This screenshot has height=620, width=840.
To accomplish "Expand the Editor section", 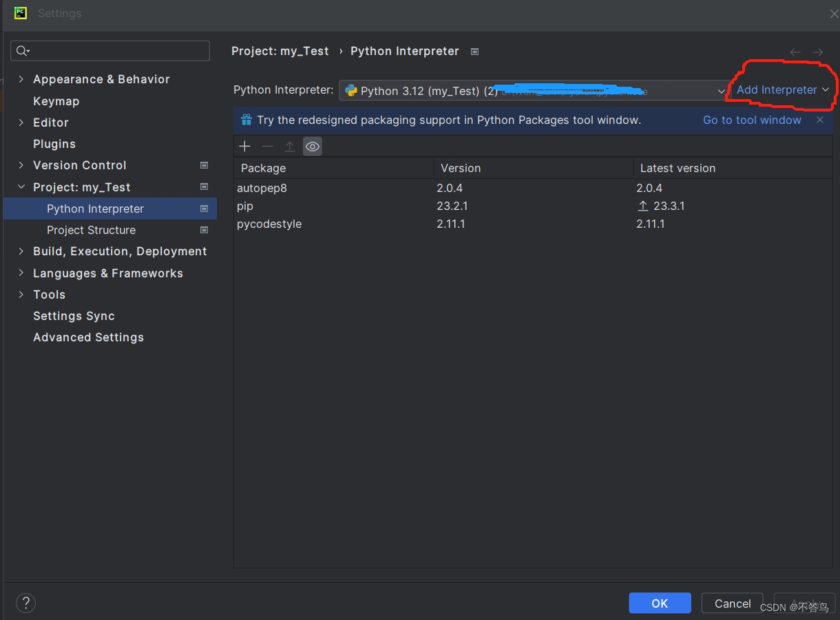I will tap(21, 122).
